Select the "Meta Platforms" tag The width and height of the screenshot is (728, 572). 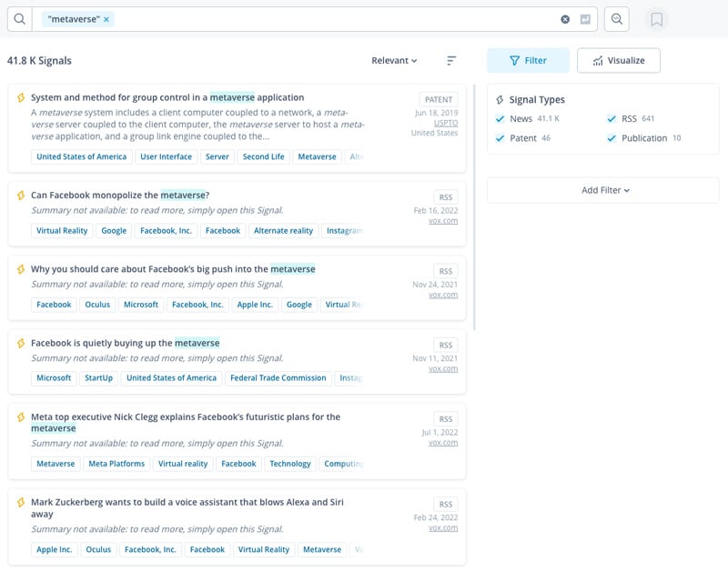click(116, 464)
